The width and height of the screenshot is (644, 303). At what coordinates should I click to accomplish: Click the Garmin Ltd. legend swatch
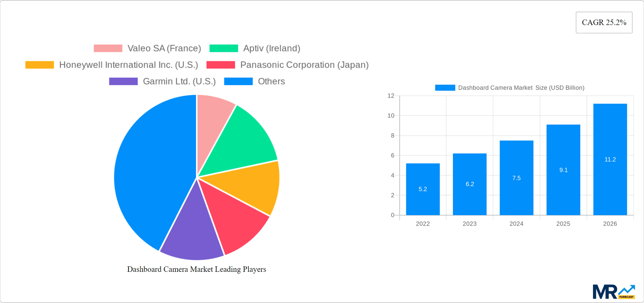click(123, 81)
